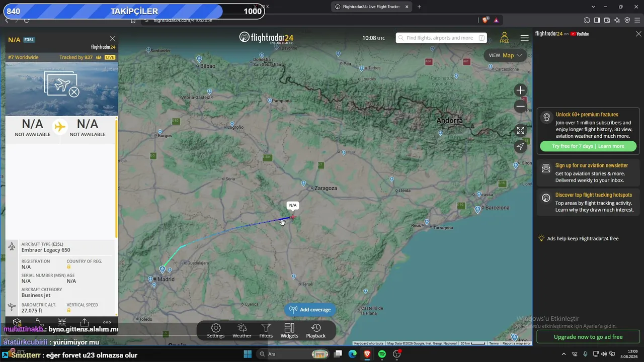Open Spotify from the taskbar

tap(382, 354)
